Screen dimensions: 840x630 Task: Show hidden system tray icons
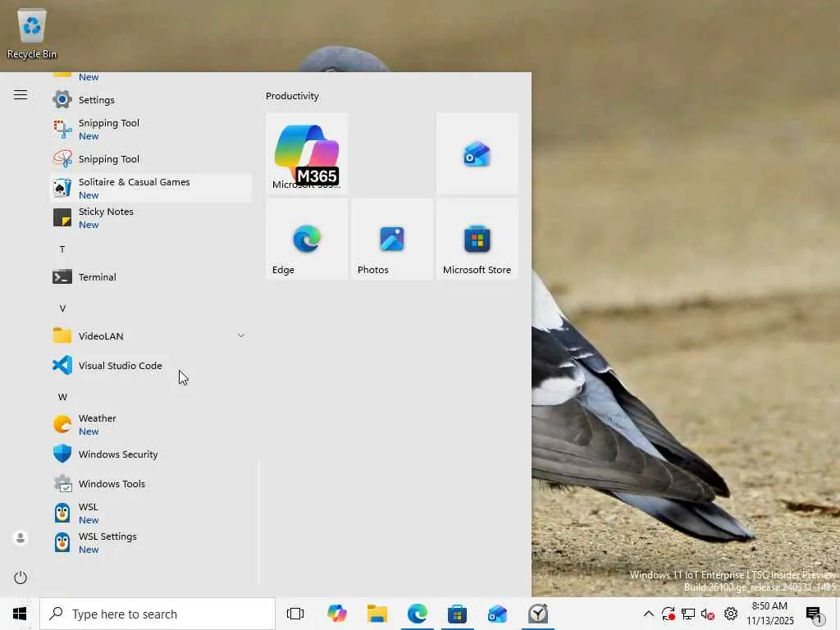[x=648, y=614]
